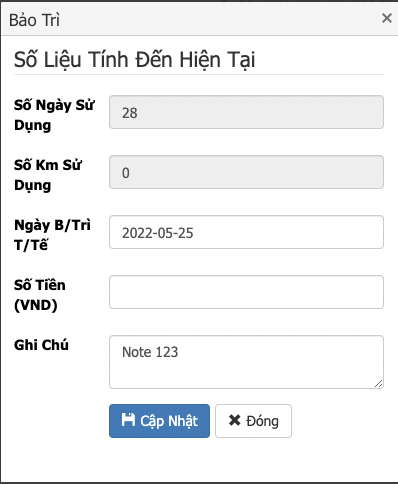Screen dimensions: 398x484
Task: Focus the date field showing 2022-05-25
Action: (246, 232)
